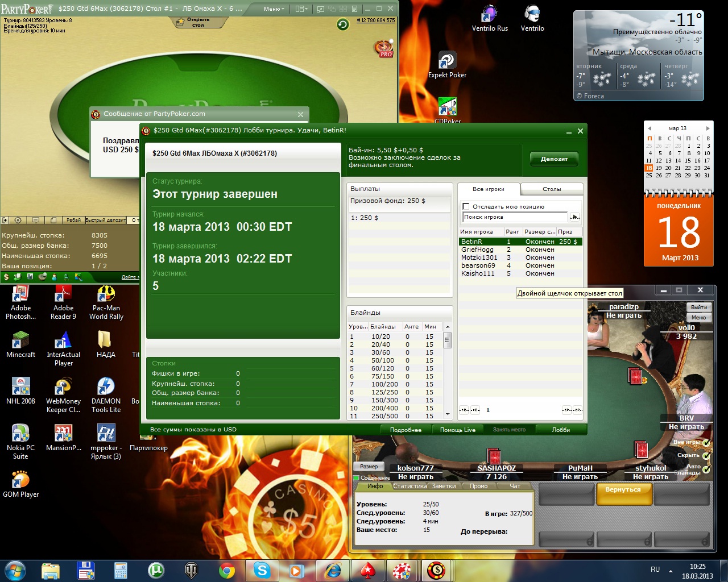Image resolution: width=728 pixels, height=582 pixels.
Task: Click the 'Поиск игрока' search field
Action: coord(514,217)
